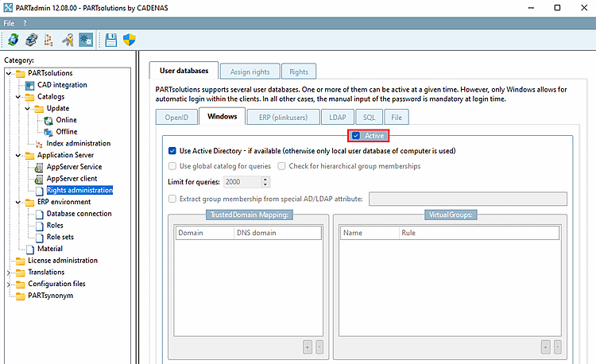The image size is (596, 364).
Task: Open the File menu
Action: click(9, 23)
